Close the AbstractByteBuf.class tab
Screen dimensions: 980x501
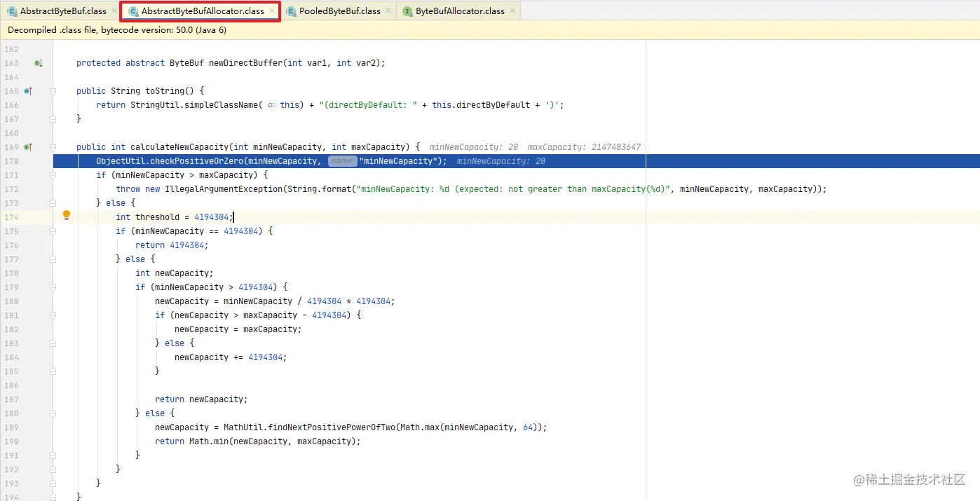click(114, 11)
